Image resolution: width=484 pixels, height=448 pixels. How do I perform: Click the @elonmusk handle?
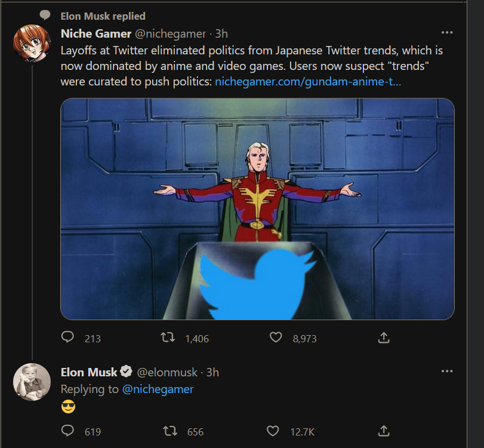pyautogui.click(x=167, y=372)
